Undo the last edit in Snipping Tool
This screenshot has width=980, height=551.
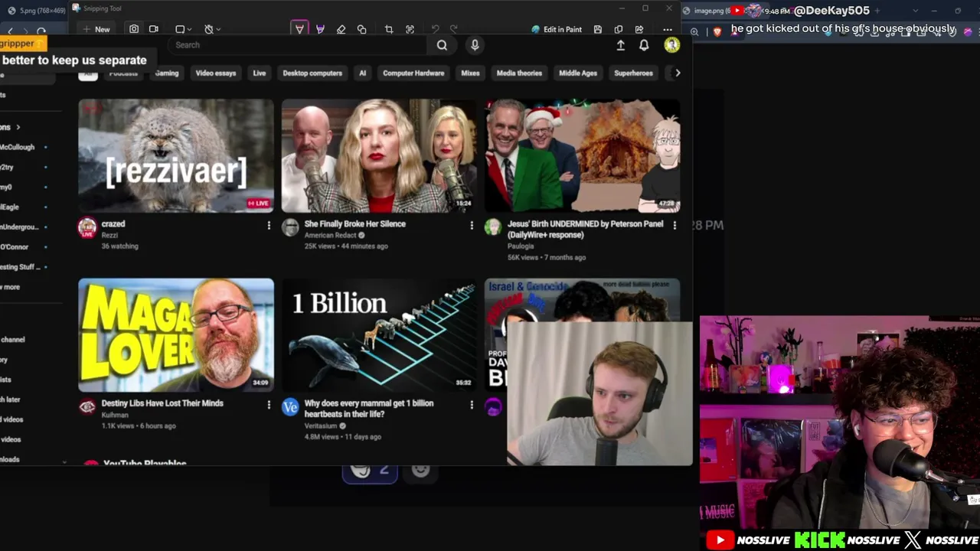(x=435, y=29)
